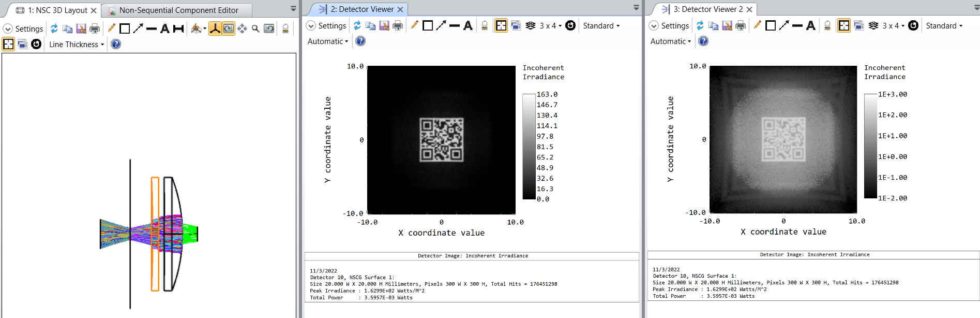Select arrow draw tool in NSC 3D Layout

pyautogui.click(x=138, y=28)
